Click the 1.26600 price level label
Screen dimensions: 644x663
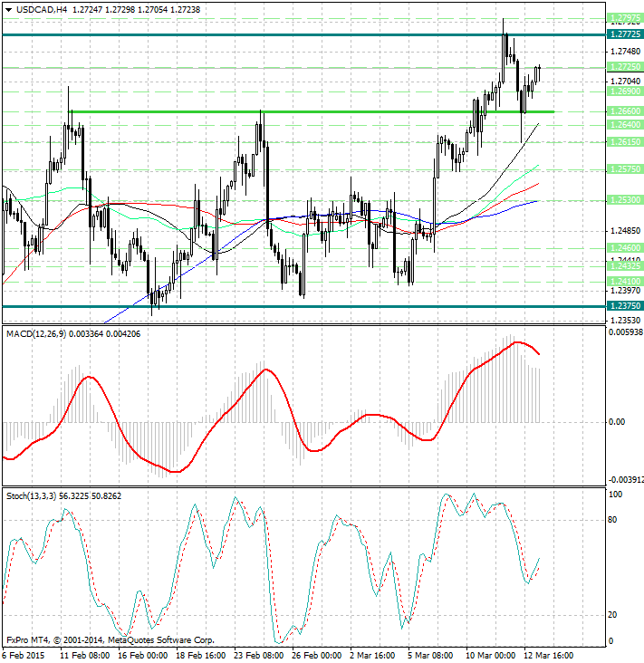tap(625, 110)
